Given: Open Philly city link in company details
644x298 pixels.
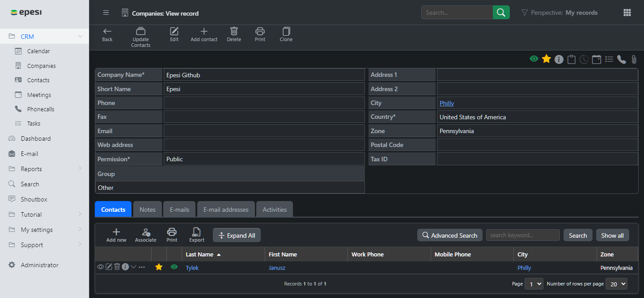Looking at the screenshot, I should click(x=447, y=103).
